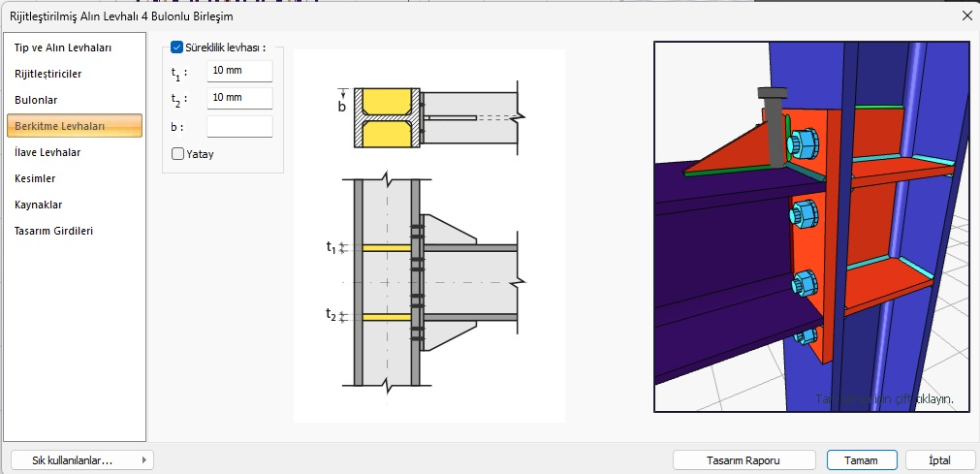Image resolution: width=980 pixels, height=474 pixels.
Task: Select the Berkitme Levhaları section
Action: [x=75, y=126]
